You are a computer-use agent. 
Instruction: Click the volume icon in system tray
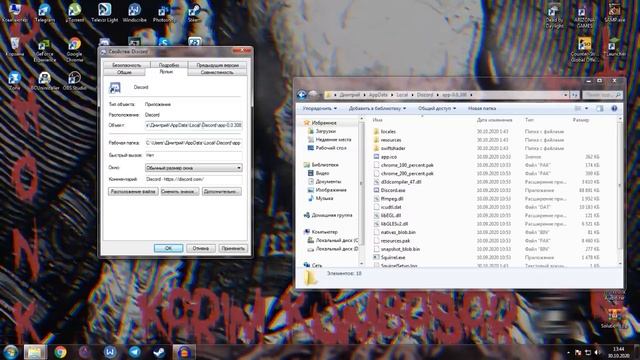point(597,352)
